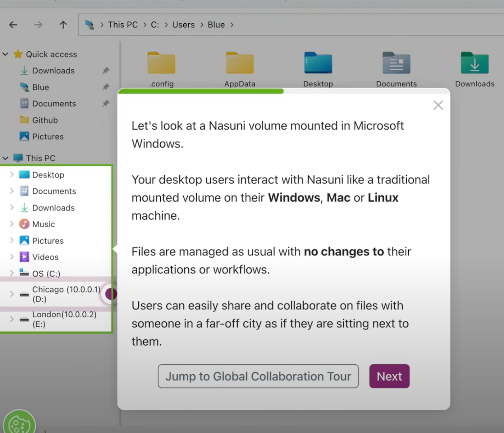The height and width of the screenshot is (433, 504).
Task: Open the .config folder
Action: pos(161,69)
